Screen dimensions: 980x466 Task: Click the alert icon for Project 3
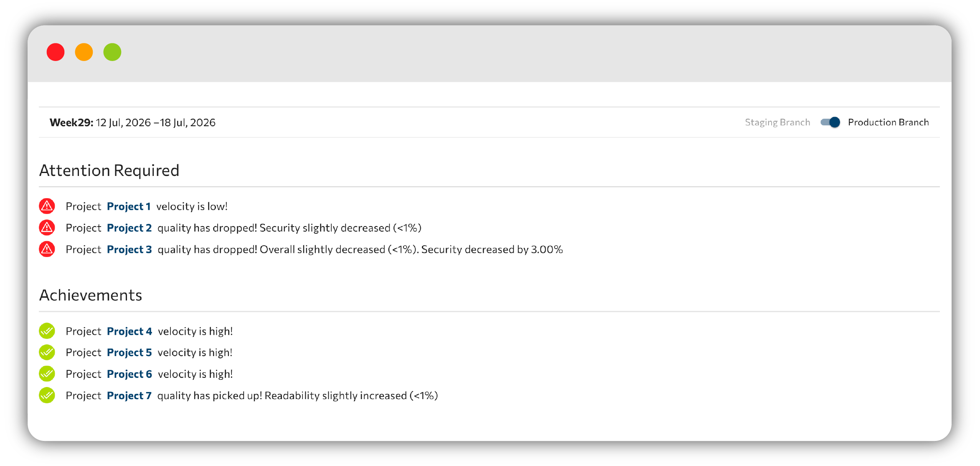point(47,249)
